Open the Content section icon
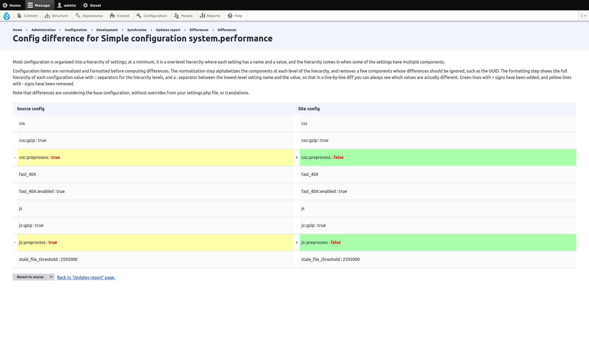 (19, 16)
